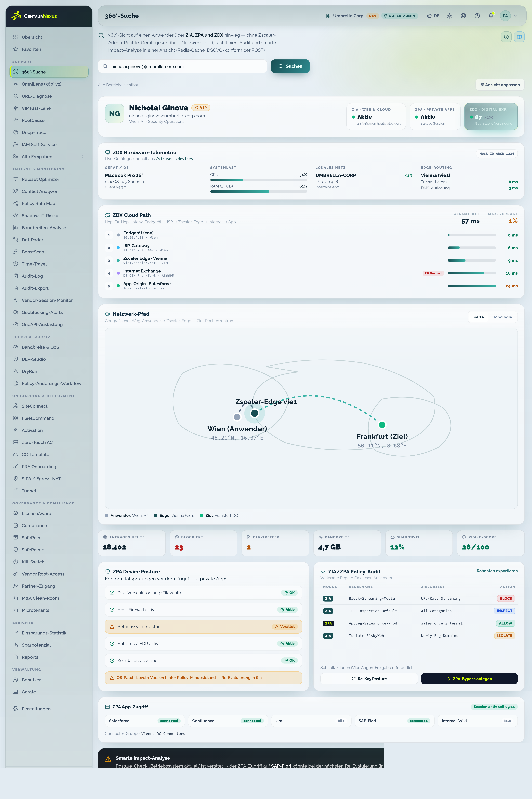This screenshot has height=799, width=532.
Task: Click Internet Exchange latency bar
Action: pyautogui.click(x=472, y=273)
